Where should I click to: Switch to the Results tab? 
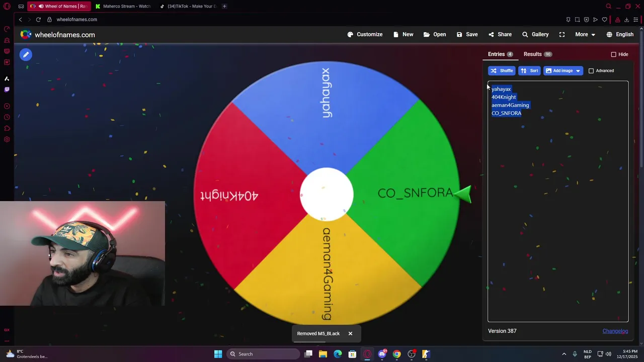537,54
